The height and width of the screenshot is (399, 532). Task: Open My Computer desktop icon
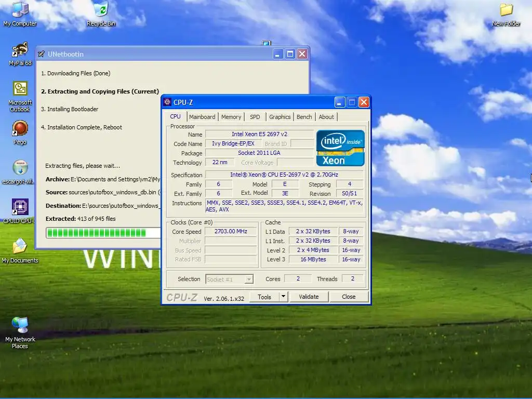20,14
